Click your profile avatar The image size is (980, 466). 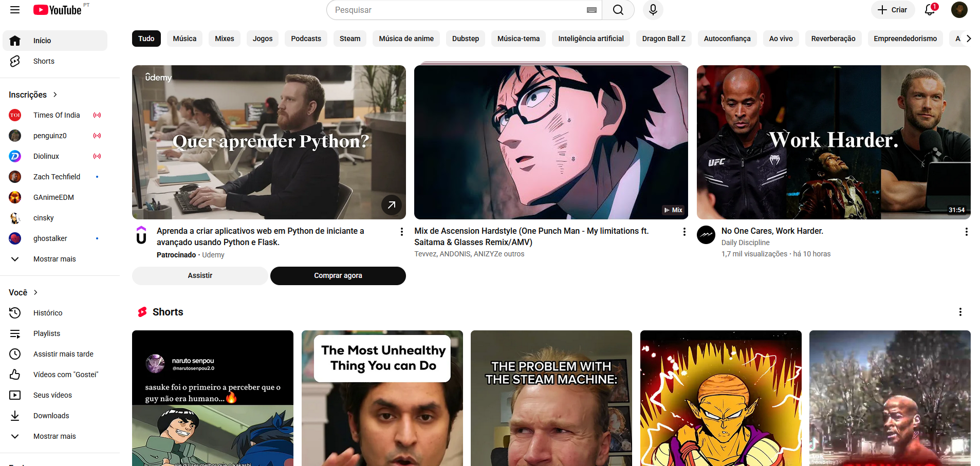click(x=959, y=10)
